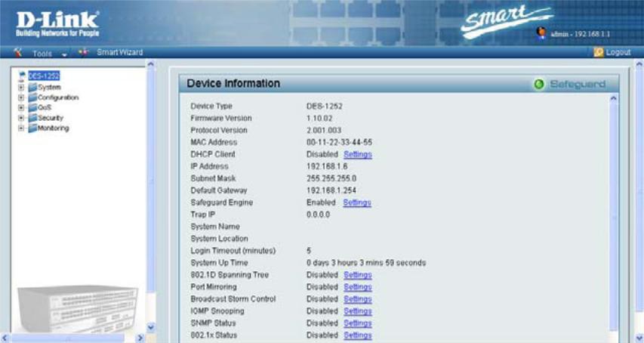Expand the Security folder node
Image resolution: width=644 pixels, height=343 pixels.
click(x=21, y=118)
